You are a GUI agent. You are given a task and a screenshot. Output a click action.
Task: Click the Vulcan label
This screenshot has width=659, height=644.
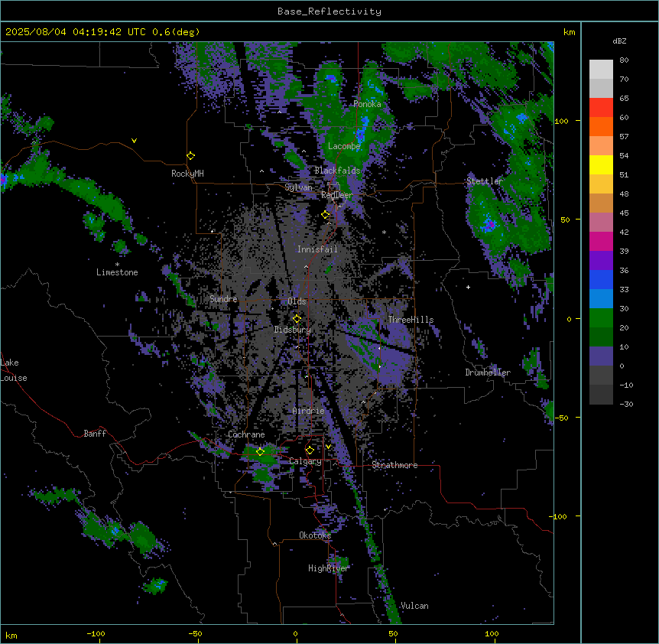click(x=414, y=606)
